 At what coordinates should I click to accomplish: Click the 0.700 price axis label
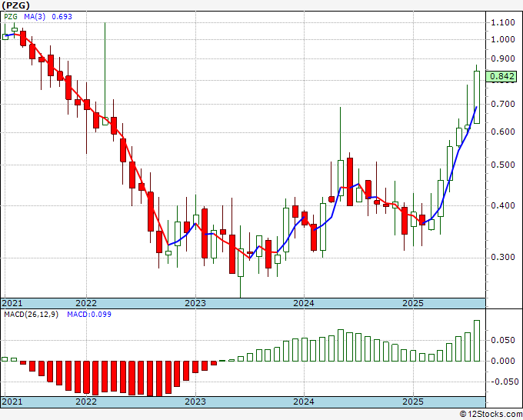pyautogui.click(x=503, y=104)
